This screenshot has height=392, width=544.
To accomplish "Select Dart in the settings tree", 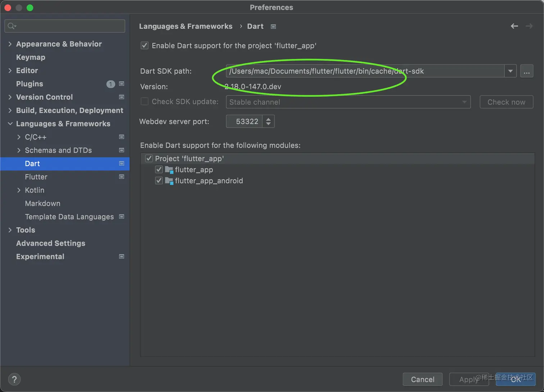I will pos(65,164).
